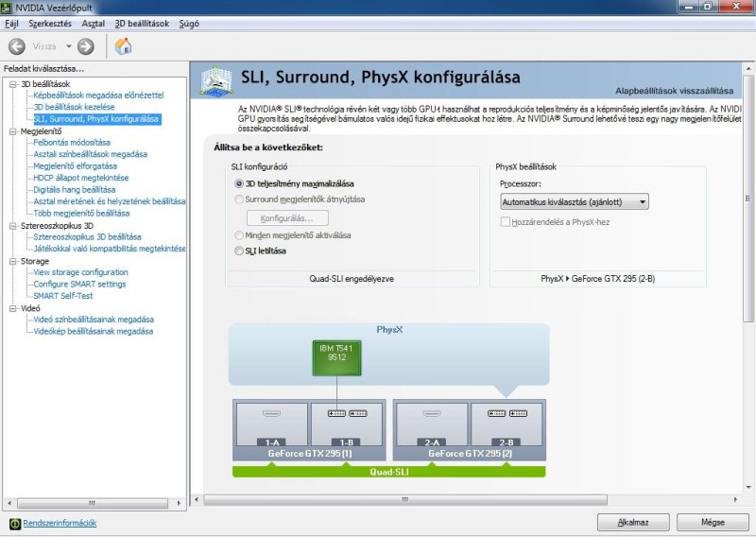The width and height of the screenshot is (756, 537).
Task: Open the Súgó menu
Action: coord(189,23)
